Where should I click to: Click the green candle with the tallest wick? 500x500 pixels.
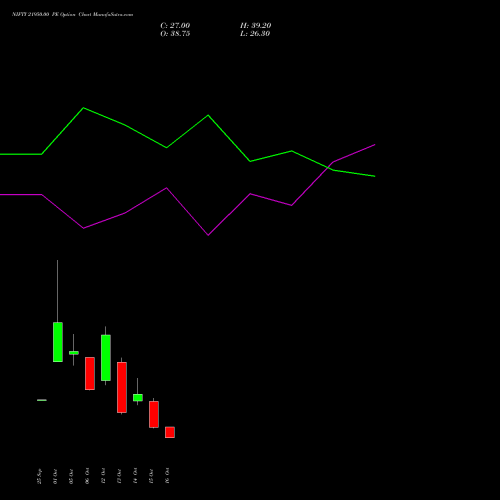point(58,342)
